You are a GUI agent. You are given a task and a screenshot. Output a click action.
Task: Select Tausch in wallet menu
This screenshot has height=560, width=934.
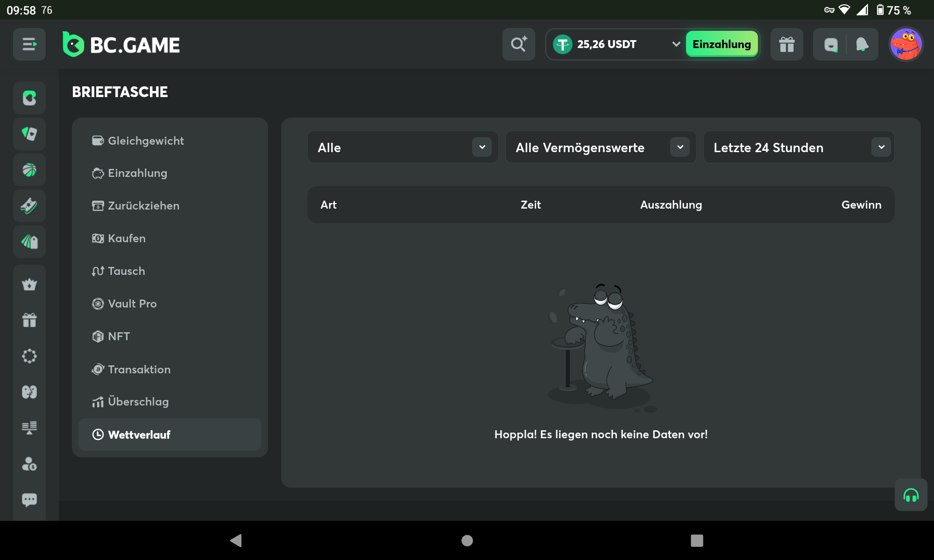click(x=170, y=271)
